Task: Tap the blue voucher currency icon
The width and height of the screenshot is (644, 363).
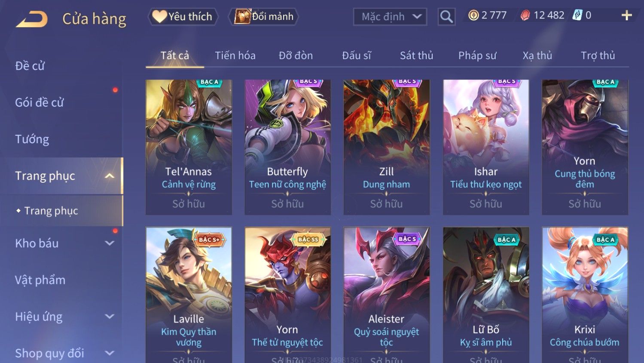Action: 577,15
